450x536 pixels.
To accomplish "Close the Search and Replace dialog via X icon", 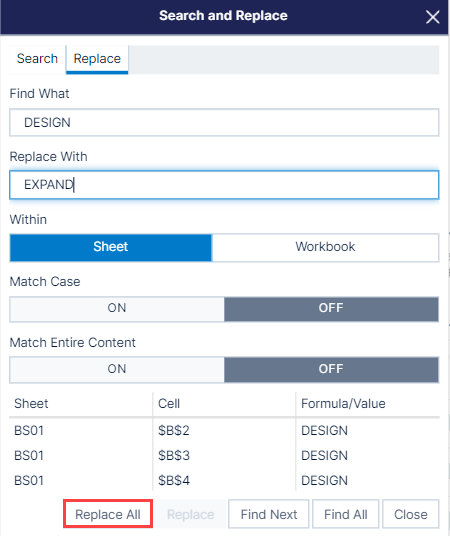I will [x=432, y=17].
